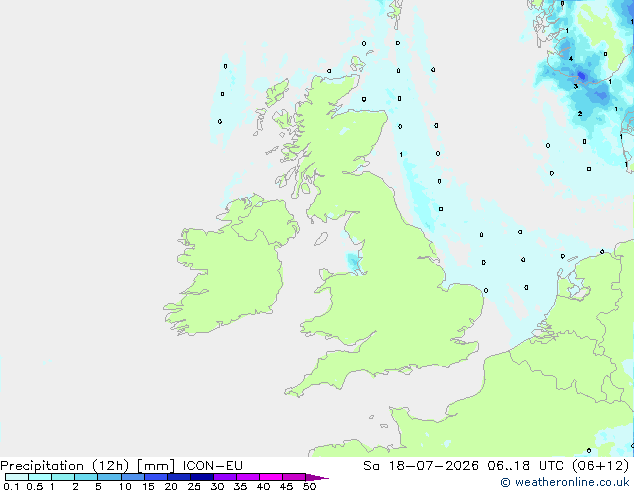Click the 25–30 mm navy legend swatch
Screen dimensions: 634x490
(201, 477)
